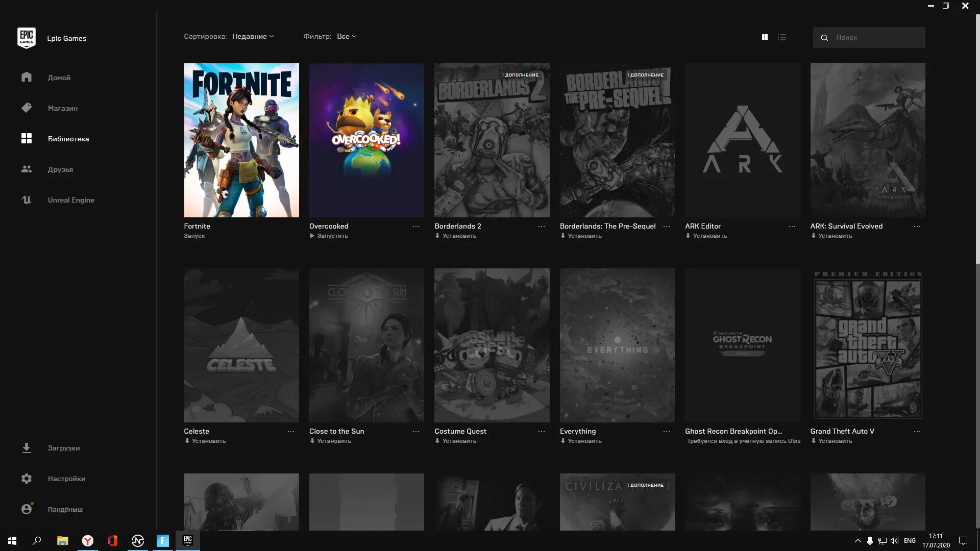This screenshot has width=980, height=551.
Task: Open the Borderlands 2 cover art
Action: (x=492, y=140)
